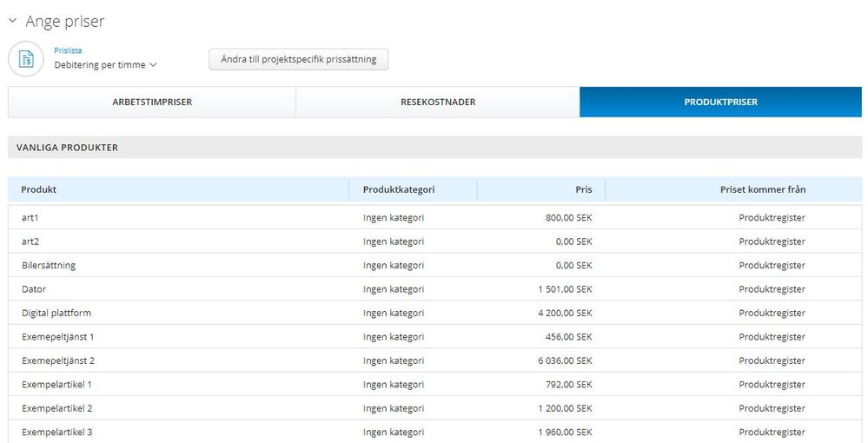This screenshot has height=443, width=868.
Task: Select the Digital plattform row
Action: pos(434,313)
